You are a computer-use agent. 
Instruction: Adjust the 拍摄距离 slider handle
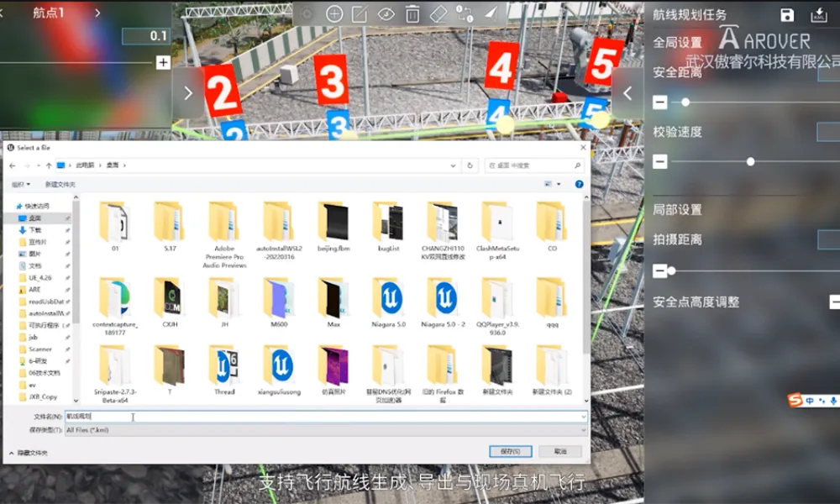(671, 270)
